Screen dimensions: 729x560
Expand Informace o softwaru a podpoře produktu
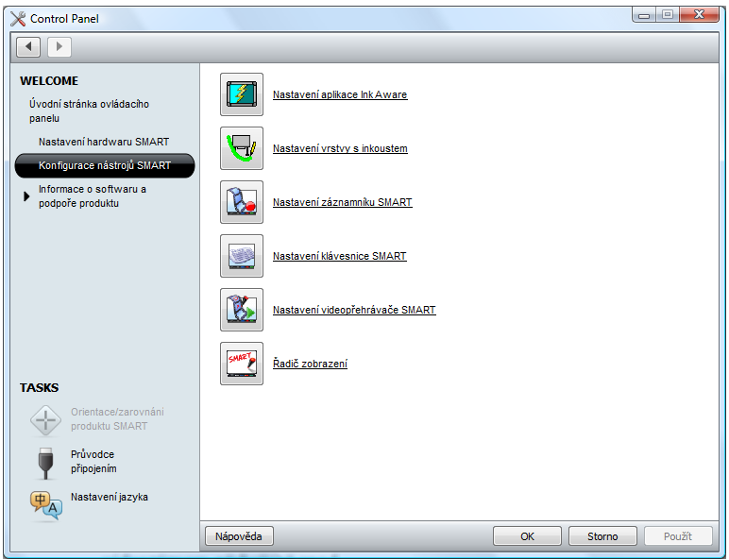click(26, 196)
